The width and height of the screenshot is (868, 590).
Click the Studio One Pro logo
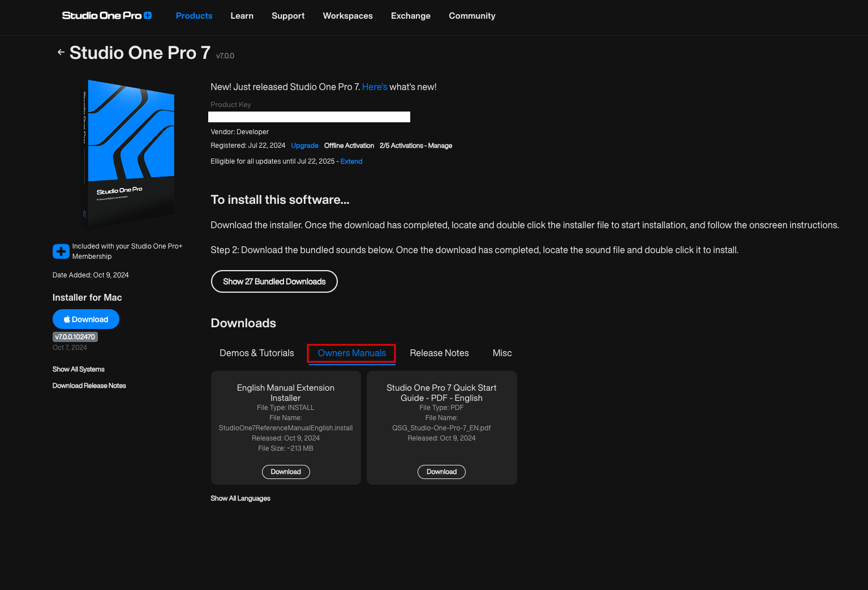point(106,15)
